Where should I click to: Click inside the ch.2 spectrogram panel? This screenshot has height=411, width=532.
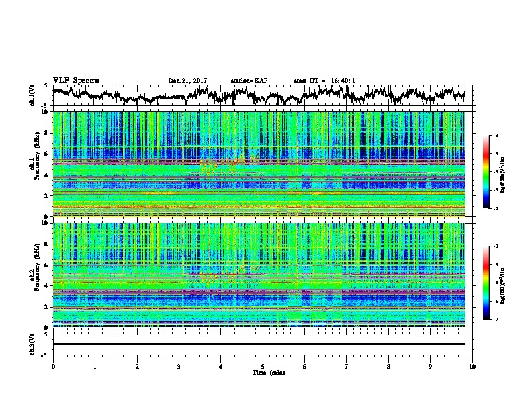259,275
